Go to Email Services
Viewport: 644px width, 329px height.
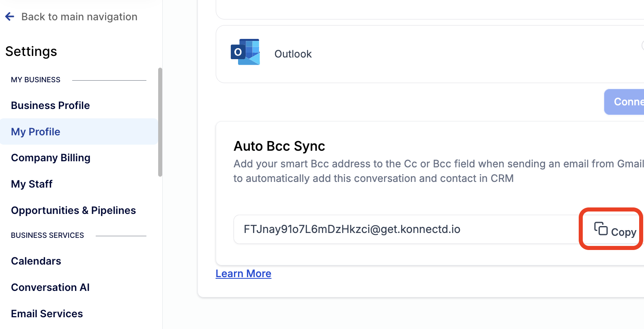pyautogui.click(x=47, y=314)
